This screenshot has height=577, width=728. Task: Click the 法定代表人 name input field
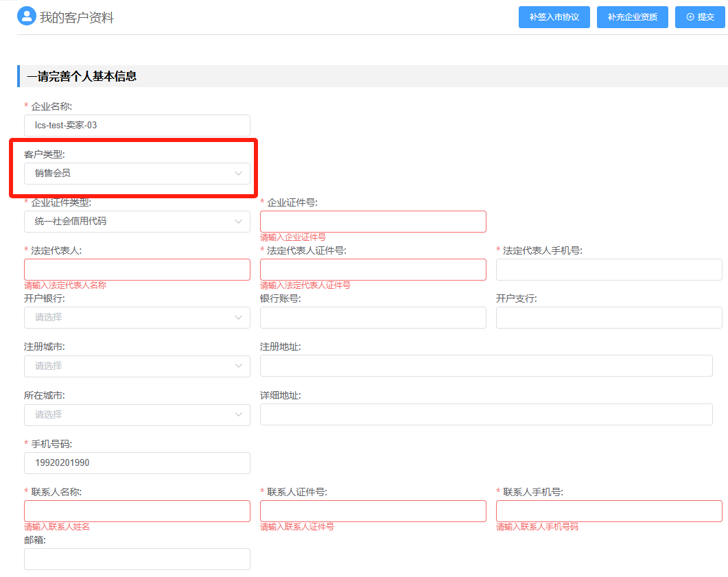click(x=137, y=270)
